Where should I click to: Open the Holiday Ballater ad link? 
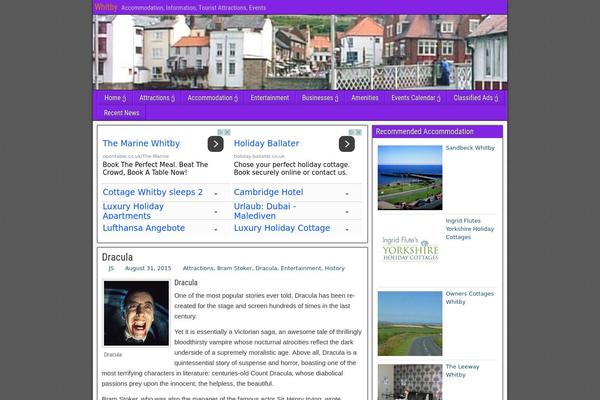click(266, 144)
